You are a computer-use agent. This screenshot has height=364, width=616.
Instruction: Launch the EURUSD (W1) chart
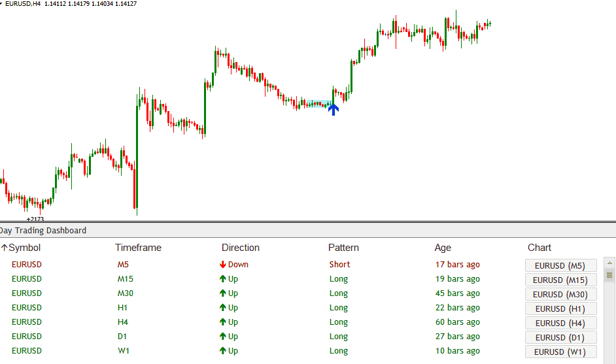tap(560, 352)
